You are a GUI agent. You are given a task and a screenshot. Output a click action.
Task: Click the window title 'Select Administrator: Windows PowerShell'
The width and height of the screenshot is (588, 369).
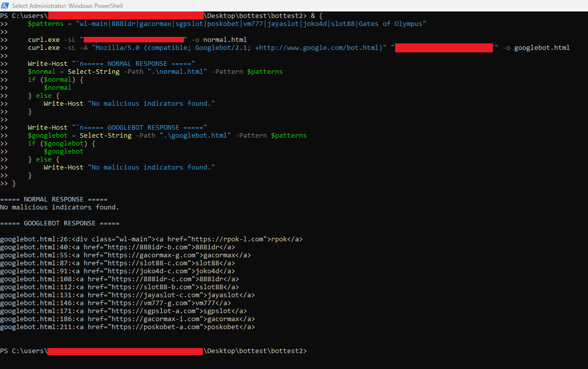(x=67, y=5)
